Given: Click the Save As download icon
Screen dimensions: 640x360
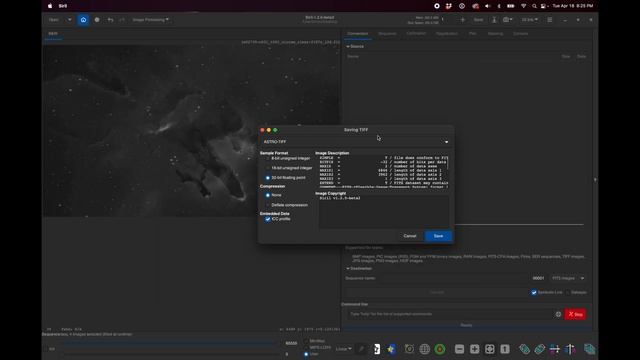Looking at the screenshot, I should click(494, 20).
